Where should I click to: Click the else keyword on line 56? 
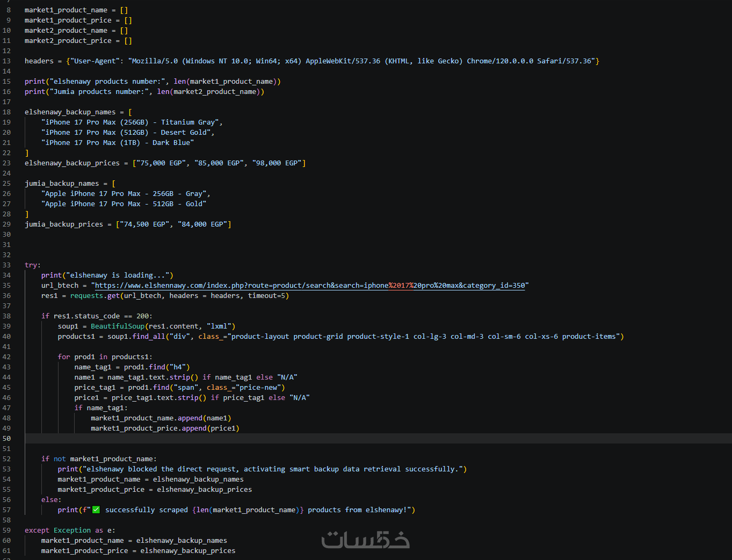tap(49, 500)
